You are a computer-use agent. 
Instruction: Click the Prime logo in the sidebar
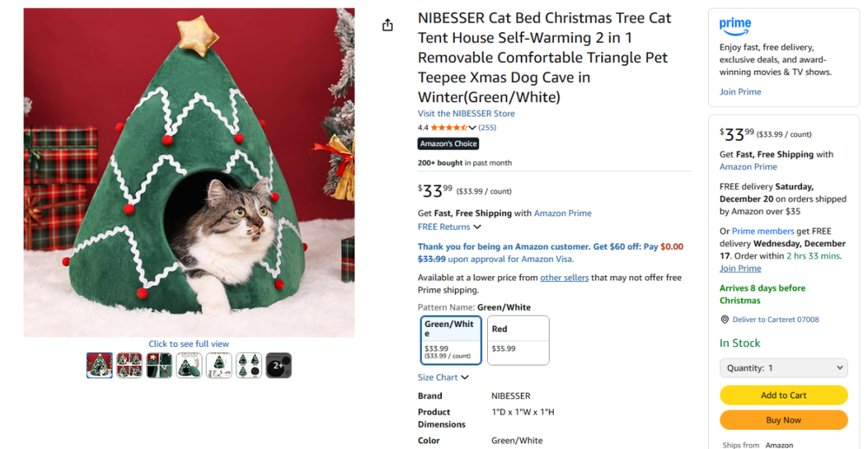(x=735, y=26)
